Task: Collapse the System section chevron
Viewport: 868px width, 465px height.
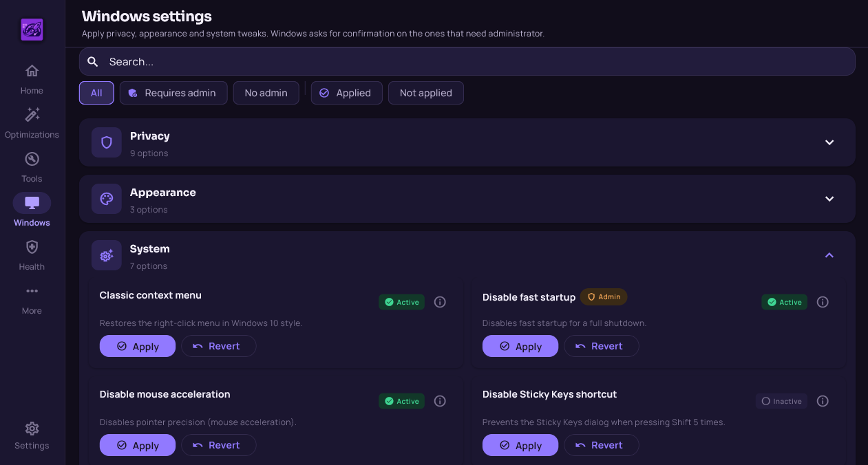Action: coord(829,255)
